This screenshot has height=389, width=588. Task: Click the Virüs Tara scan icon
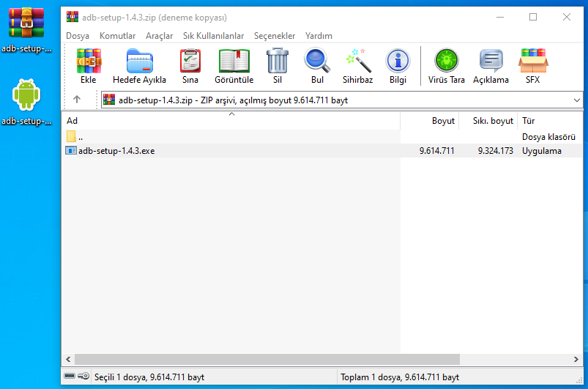446,61
